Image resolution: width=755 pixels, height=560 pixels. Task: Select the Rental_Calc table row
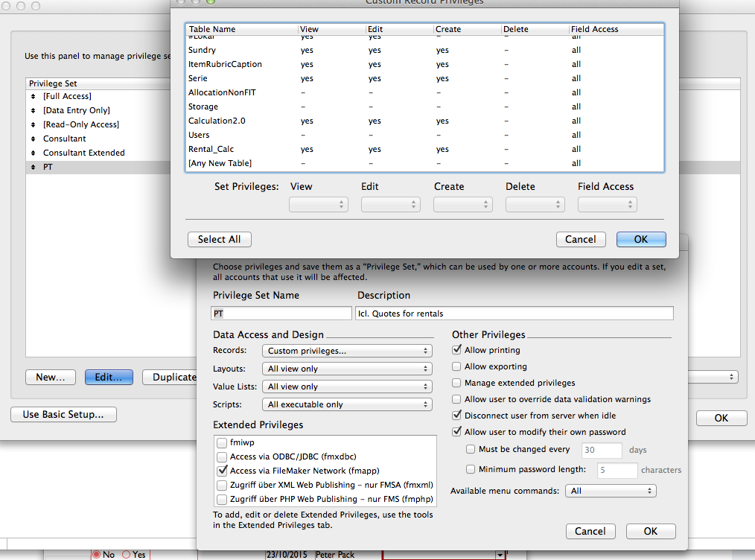424,149
